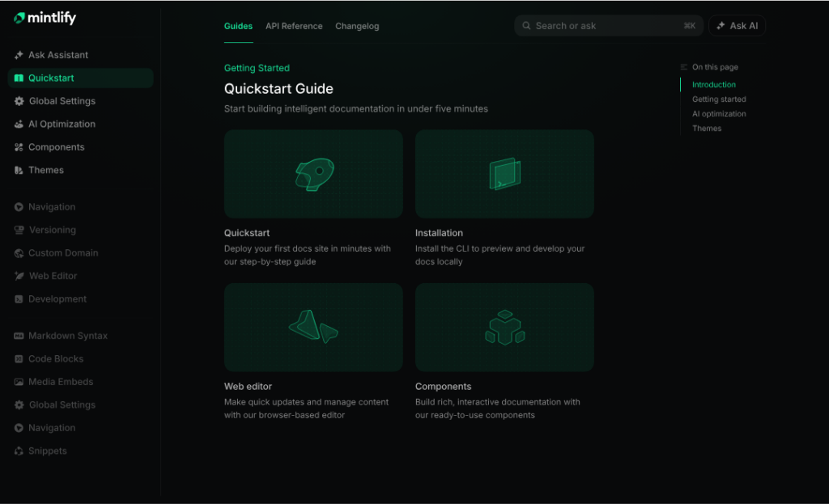Image resolution: width=829 pixels, height=504 pixels.
Task: Select the Ask Assistant sparkle icon
Action: coord(18,55)
